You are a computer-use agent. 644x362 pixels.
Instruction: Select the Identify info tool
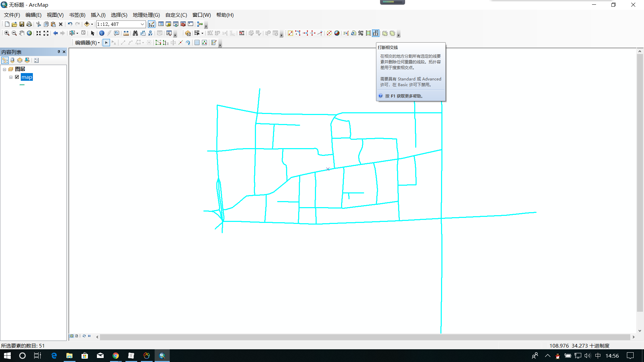(x=102, y=33)
